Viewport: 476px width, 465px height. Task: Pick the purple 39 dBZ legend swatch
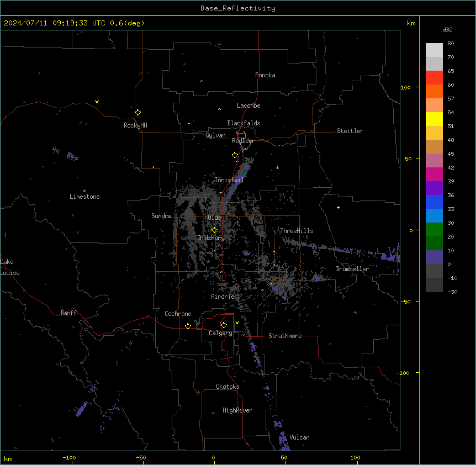click(x=434, y=188)
